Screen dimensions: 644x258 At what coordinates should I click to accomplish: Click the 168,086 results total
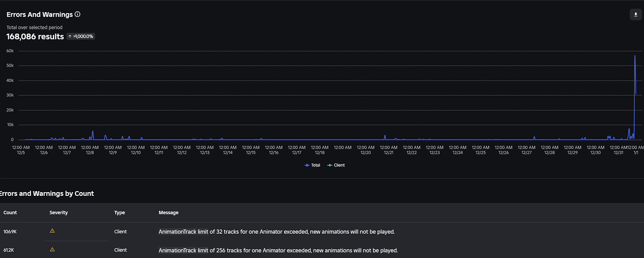pos(35,36)
